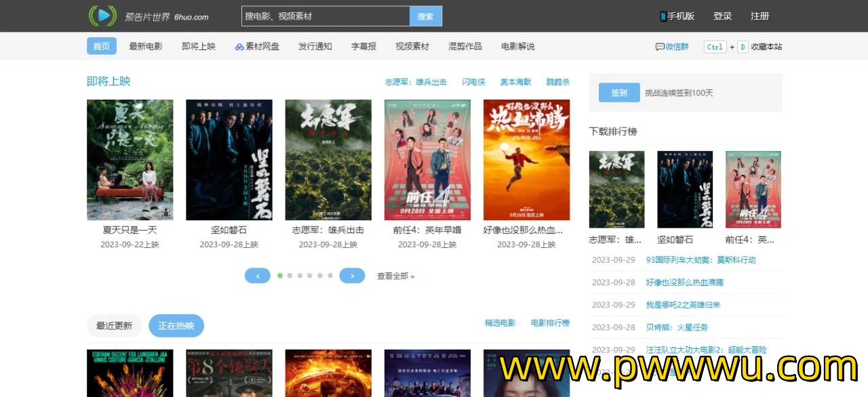Open the 电影排行榜 link

click(550, 323)
